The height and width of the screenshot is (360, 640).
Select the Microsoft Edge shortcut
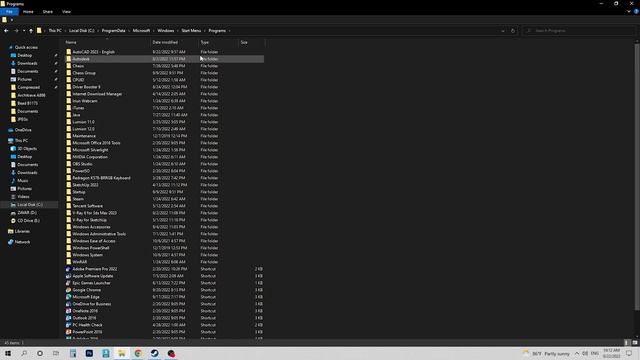tap(86, 297)
